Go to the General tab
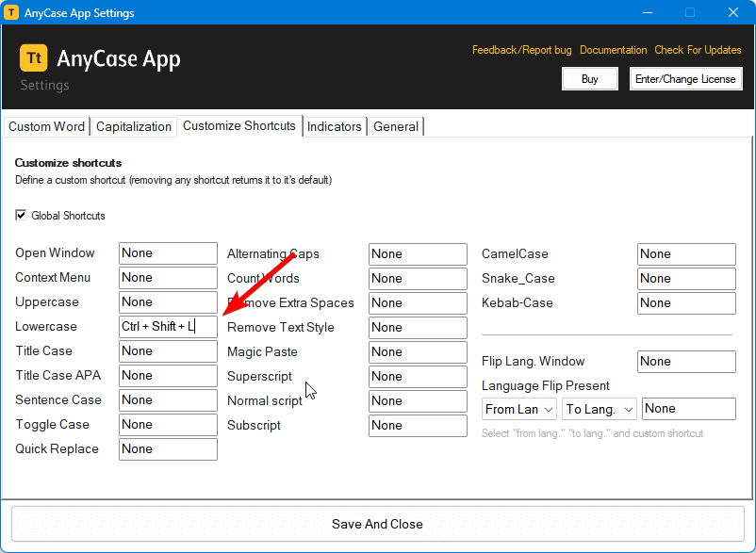 (x=396, y=126)
